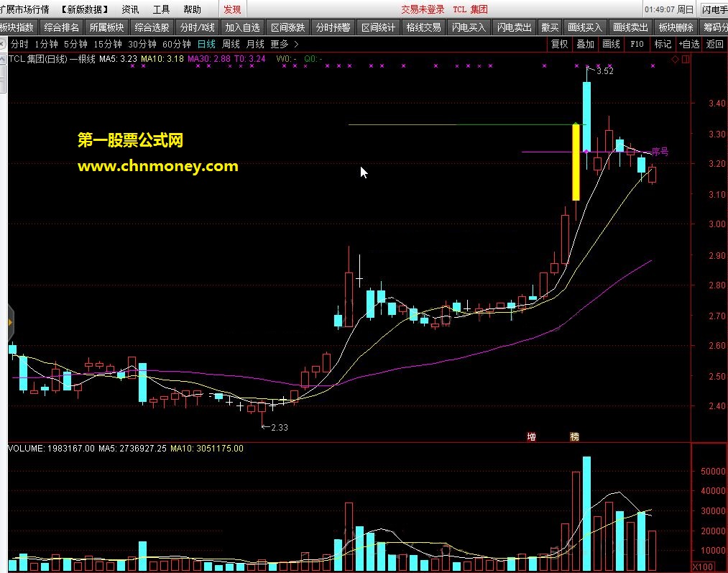This screenshot has height=573, width=728.
Task: Click the 格线交易 toolbar button
Action: point(423,27)
